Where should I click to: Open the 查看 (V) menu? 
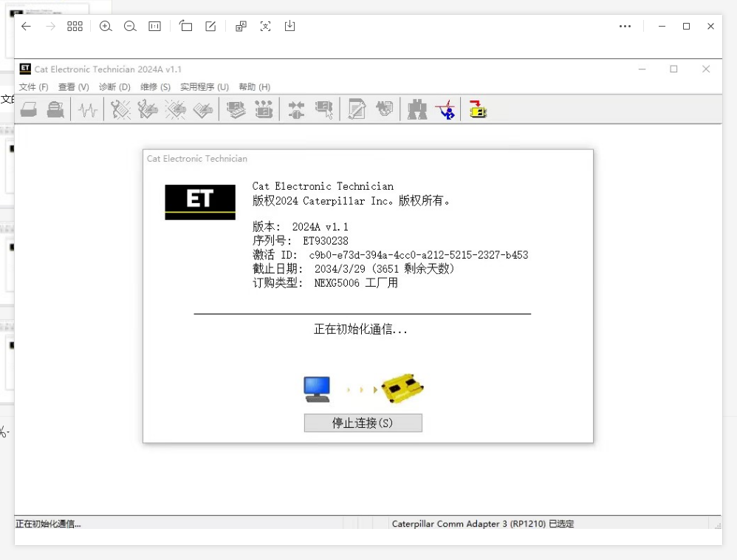73,87
